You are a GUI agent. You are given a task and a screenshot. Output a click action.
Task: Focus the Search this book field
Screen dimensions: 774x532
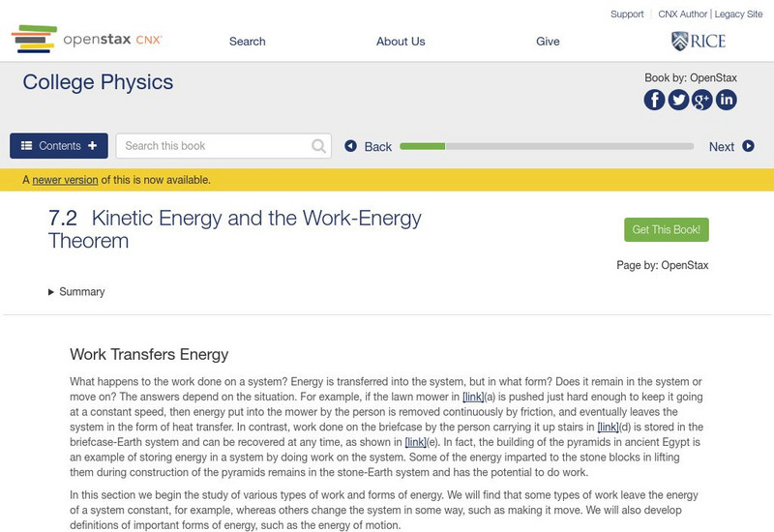tap(213, 146)
